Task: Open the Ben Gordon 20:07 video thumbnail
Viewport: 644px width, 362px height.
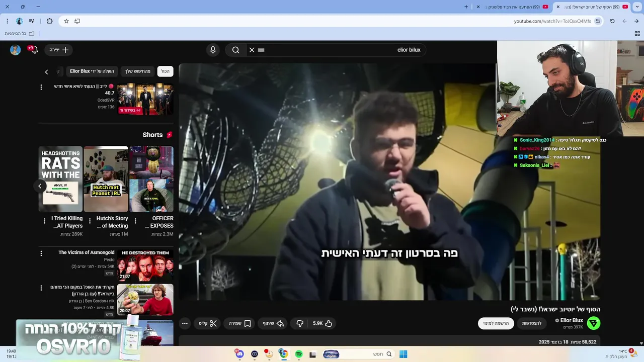Action: tap(145, 300)
